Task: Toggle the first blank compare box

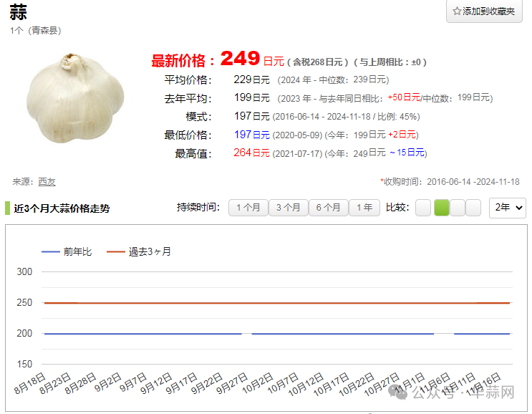Action: tap(423, 208)
